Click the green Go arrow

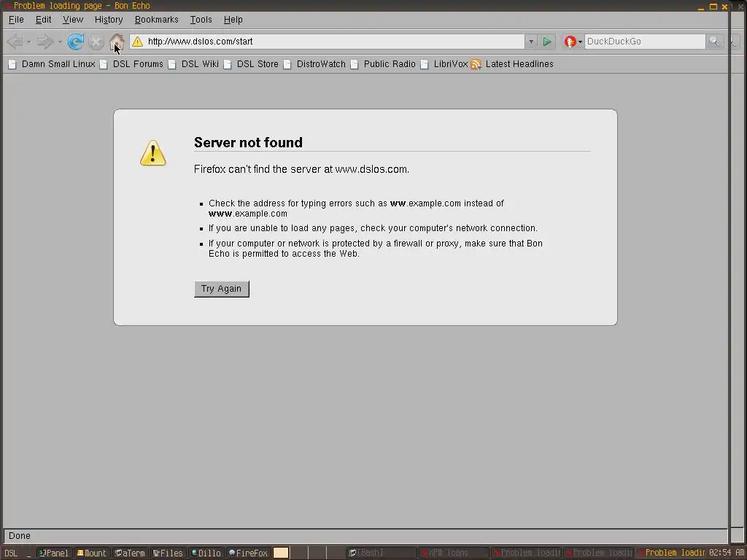(547, 42)
